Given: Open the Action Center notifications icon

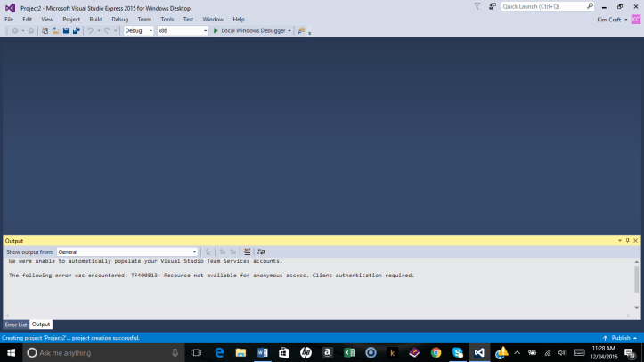Looking at the screenshot, I should coord(630,352).
